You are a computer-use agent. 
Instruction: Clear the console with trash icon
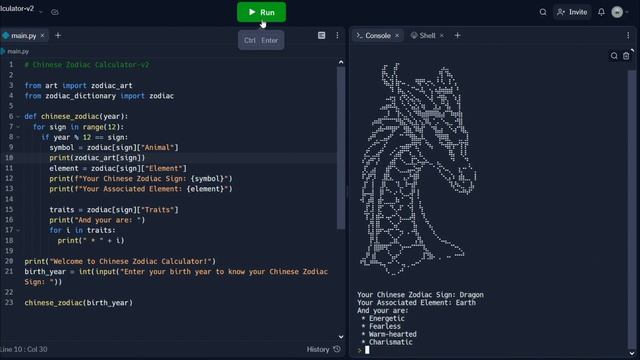[x=626, y=56]
